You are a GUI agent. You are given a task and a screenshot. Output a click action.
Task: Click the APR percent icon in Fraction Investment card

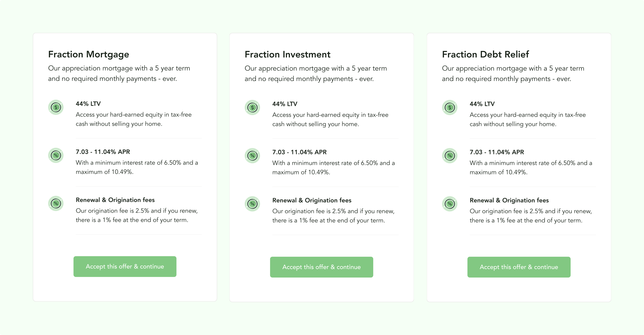[252, 156]
